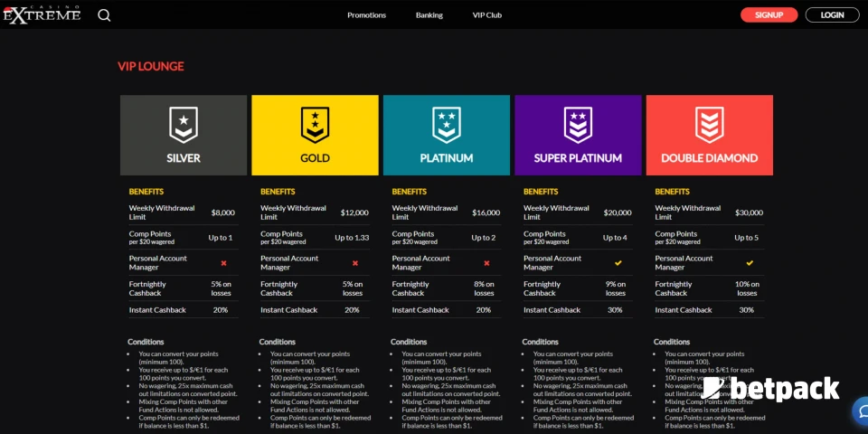868x434 pixels.
Task: Click the Super Platinum shield badge icon
Action: 578,125
